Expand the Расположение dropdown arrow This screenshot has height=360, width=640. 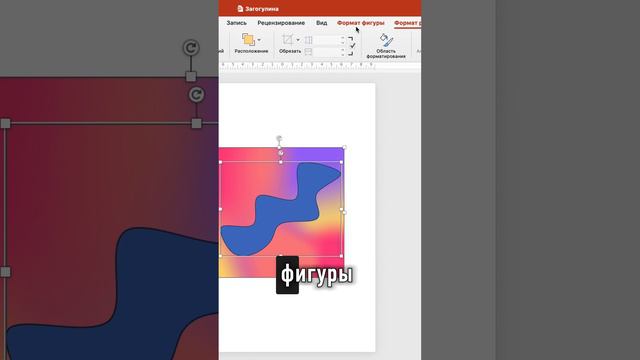(260, 40)
